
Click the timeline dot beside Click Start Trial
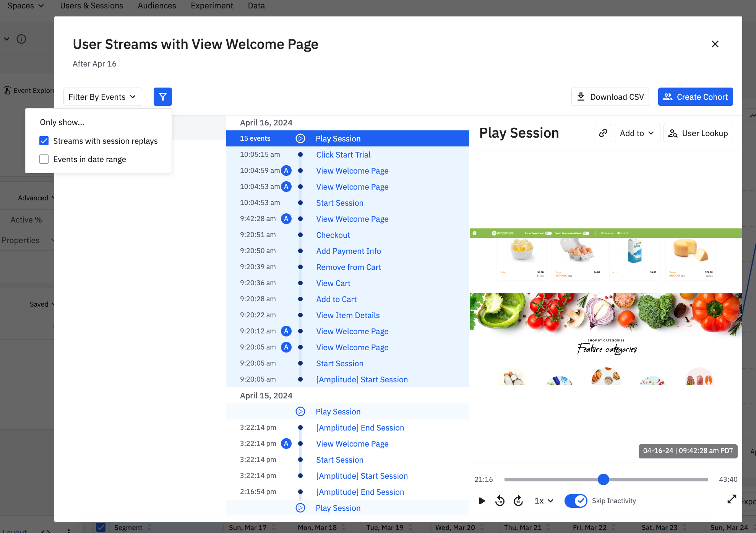(300, 154)
